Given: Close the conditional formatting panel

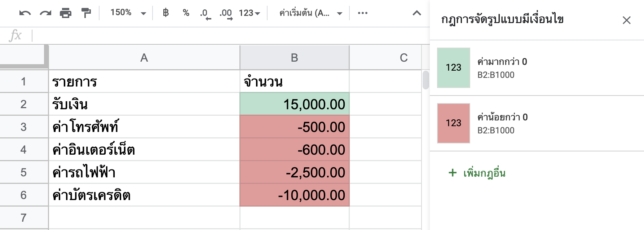Looking at the screenshot, I should click(x=627, y=20).
